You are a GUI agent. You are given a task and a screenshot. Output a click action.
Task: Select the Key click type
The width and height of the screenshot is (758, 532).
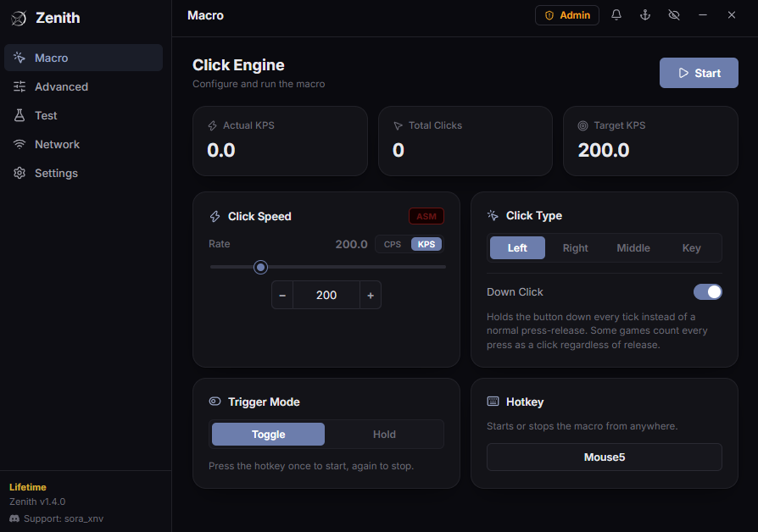(x=691, y=248)
